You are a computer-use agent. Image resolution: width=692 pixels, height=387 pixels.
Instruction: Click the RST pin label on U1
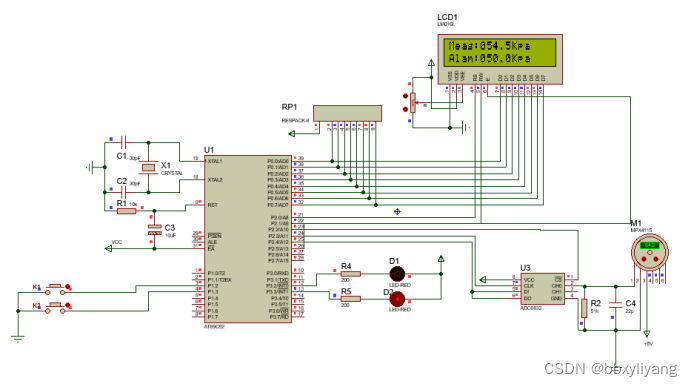pos(213,205)
